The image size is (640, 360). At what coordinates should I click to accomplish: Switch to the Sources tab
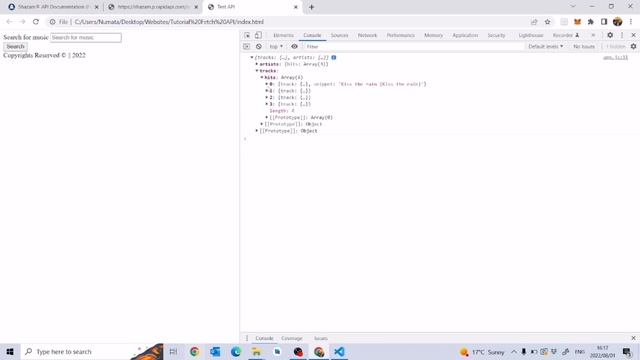click(x=340, y=36)
